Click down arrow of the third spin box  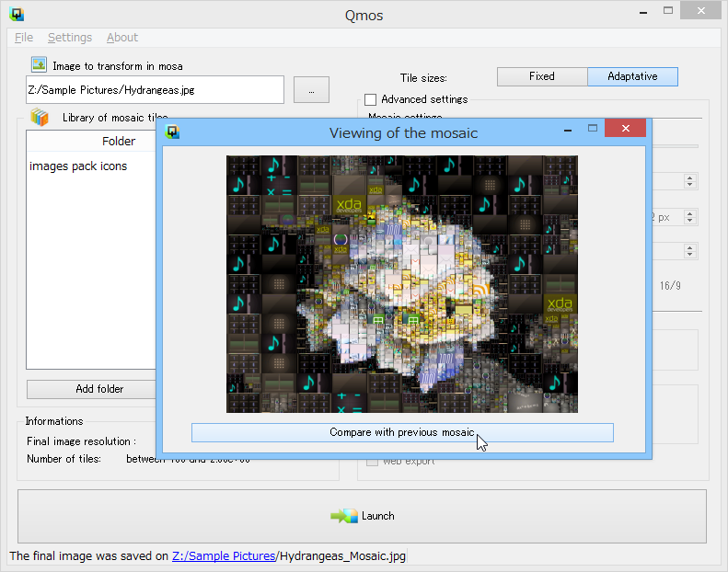tap(690, 255)
